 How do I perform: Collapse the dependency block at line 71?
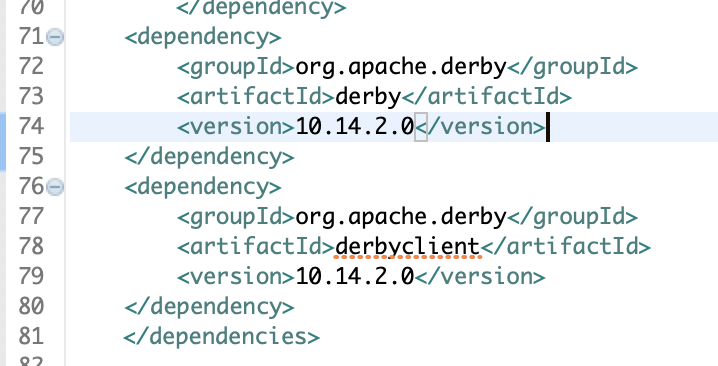[x=55, y=37]
